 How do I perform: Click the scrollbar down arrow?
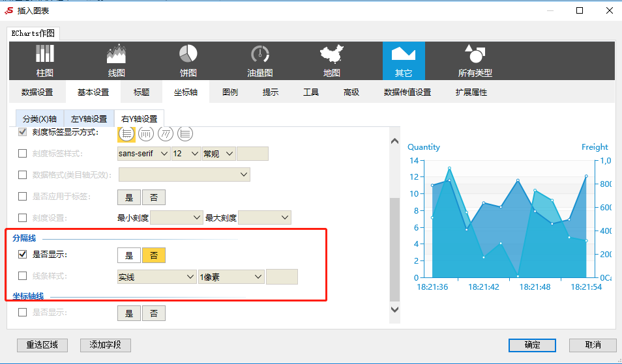pos(394,309)
